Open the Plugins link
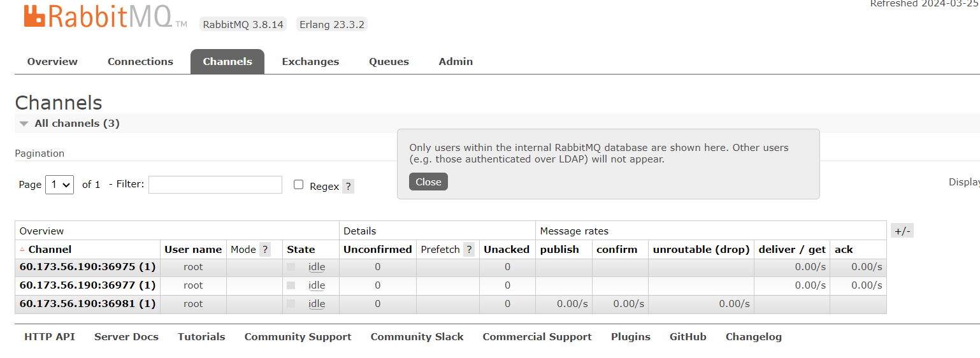The height and width of the screenshot is (358, 980). 631,337
